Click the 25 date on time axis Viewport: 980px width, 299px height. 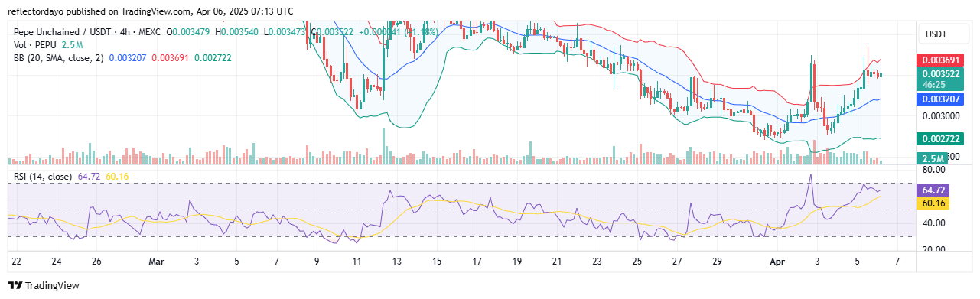tap(637, 262)
